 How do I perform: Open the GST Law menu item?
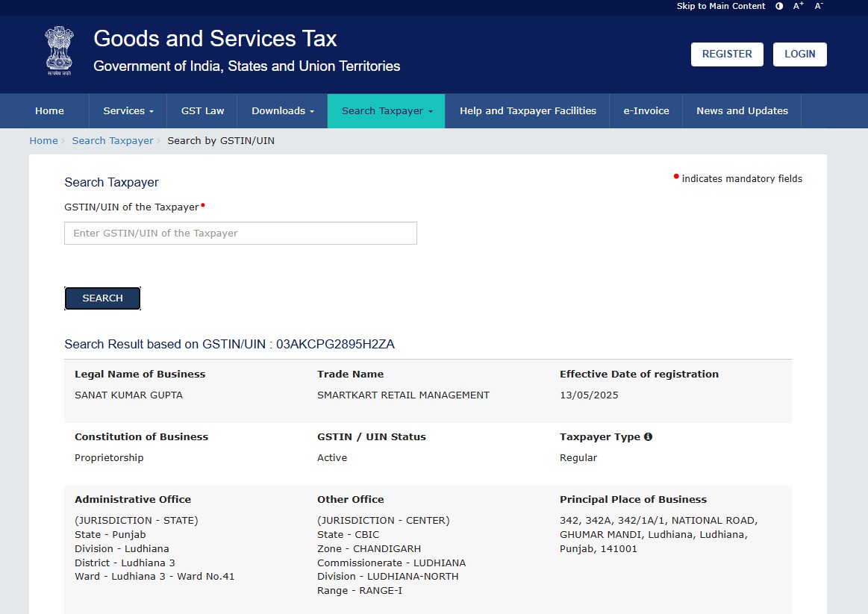(202, 111)
